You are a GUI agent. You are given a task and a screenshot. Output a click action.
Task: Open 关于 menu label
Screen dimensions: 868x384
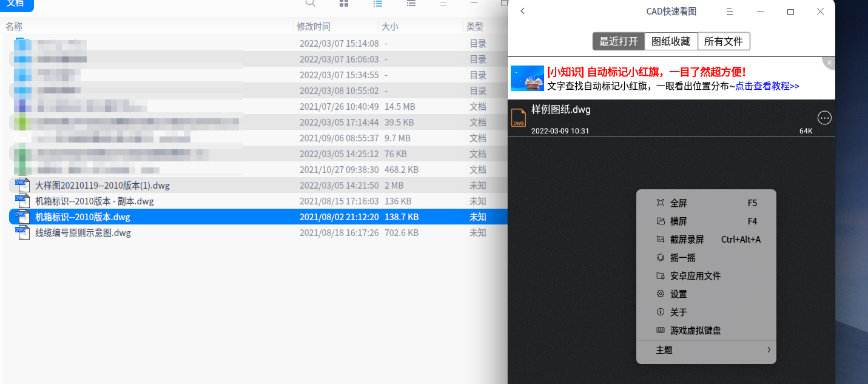click(x=679, y=312)
